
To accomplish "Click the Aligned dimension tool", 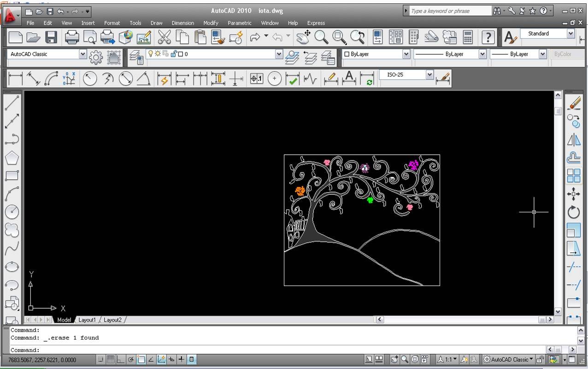I will coord(34,79).
